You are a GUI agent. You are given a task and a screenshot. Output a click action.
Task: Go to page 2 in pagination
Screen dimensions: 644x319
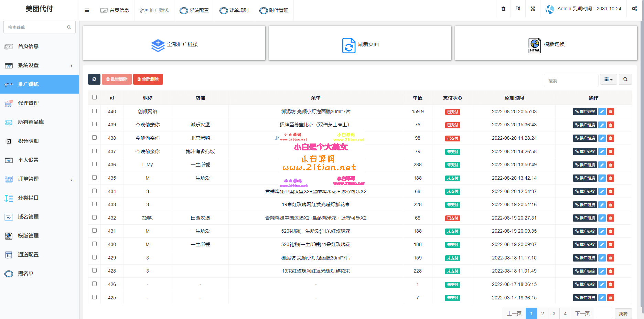click(x=543, y=313)
